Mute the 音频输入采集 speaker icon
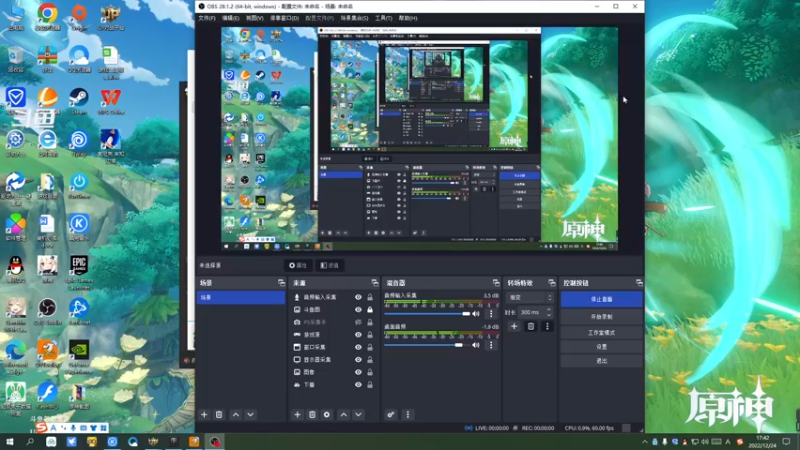The width and height of the screenshot is (800, 450). 476,314
